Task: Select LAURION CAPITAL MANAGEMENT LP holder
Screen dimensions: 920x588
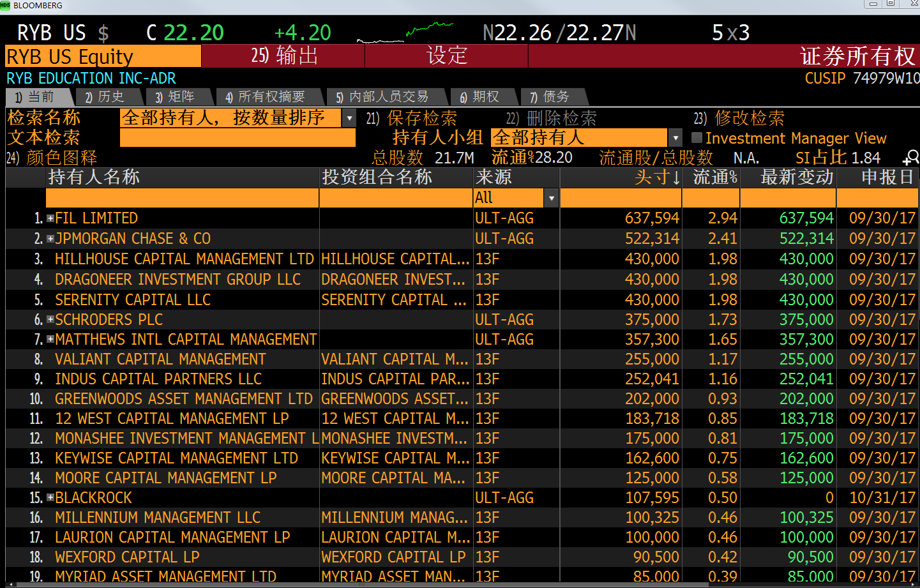Action: 172,537
